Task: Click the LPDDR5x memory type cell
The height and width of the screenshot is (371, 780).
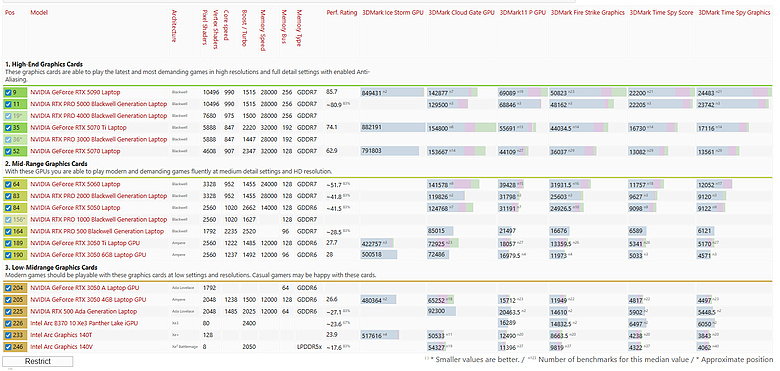Action: point(309,347)
